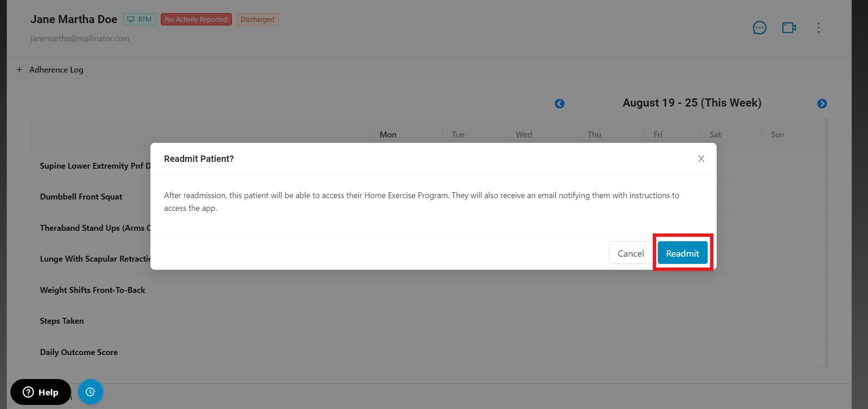868x409 pixels.
Task: Click the Daily Outcome Score row
Action: point(79,352)
